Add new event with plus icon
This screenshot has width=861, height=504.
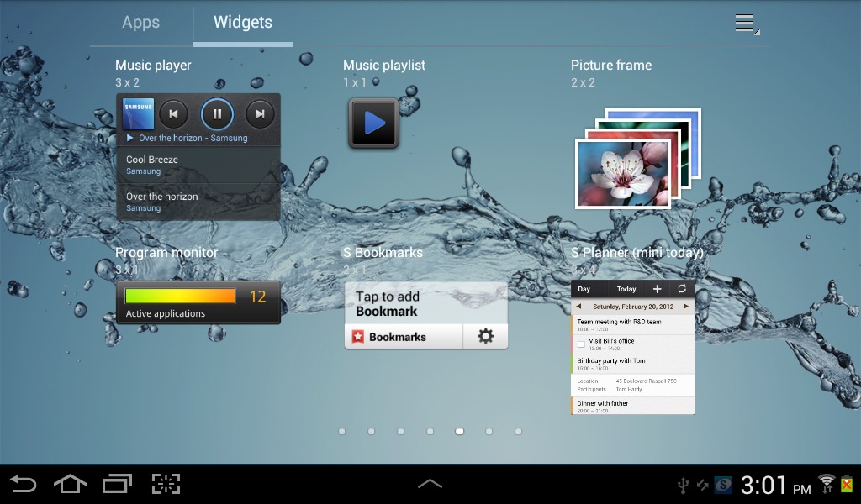pyautogui.click(x=657, y=289)
